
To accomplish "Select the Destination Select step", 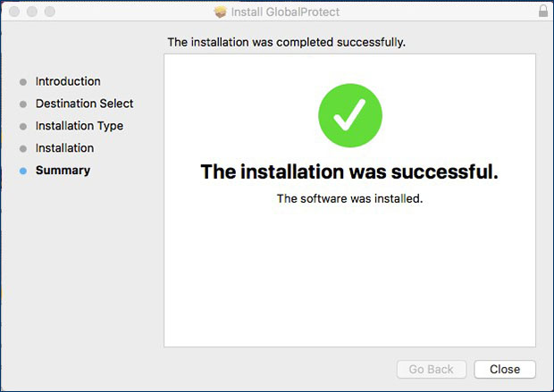I will 84,104.
